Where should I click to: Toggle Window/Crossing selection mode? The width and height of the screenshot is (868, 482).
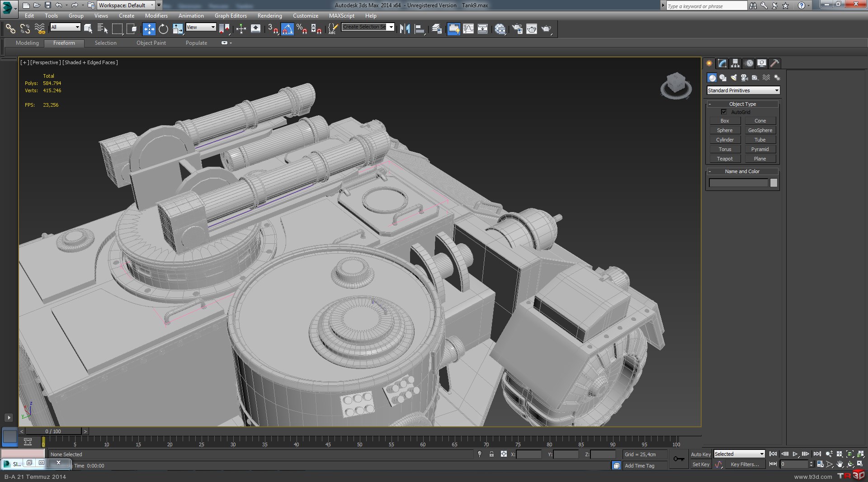(132, 29)
